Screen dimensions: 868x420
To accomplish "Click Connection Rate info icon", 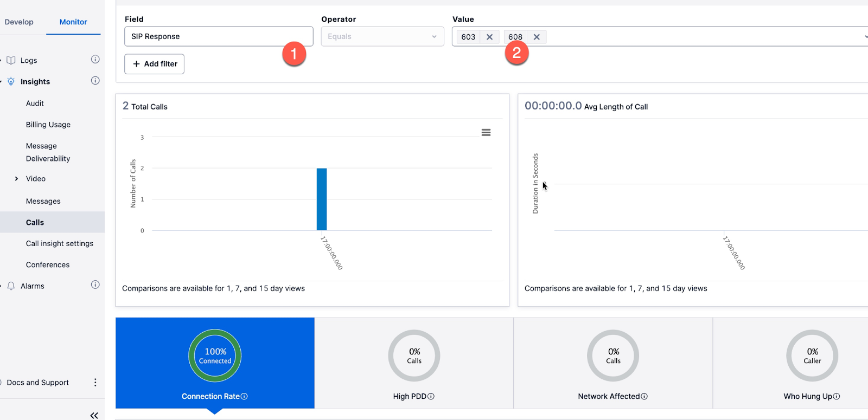I will tap(244, 396).
